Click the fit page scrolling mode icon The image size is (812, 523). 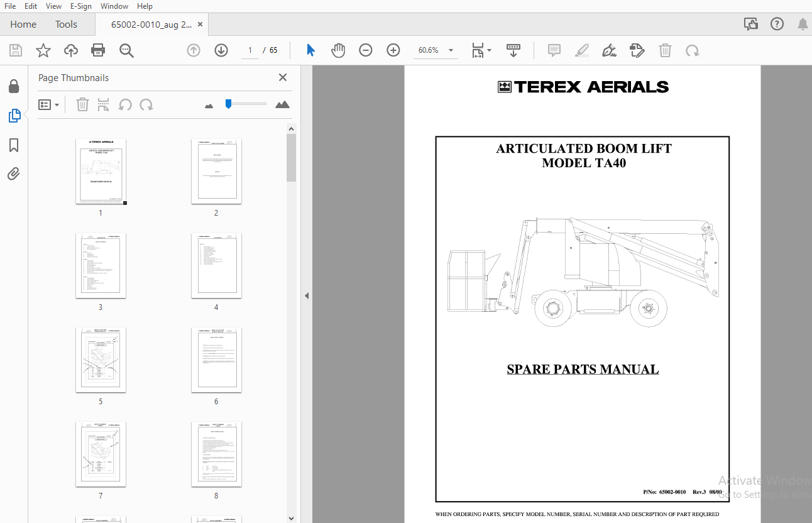click(x=478, y=50)
